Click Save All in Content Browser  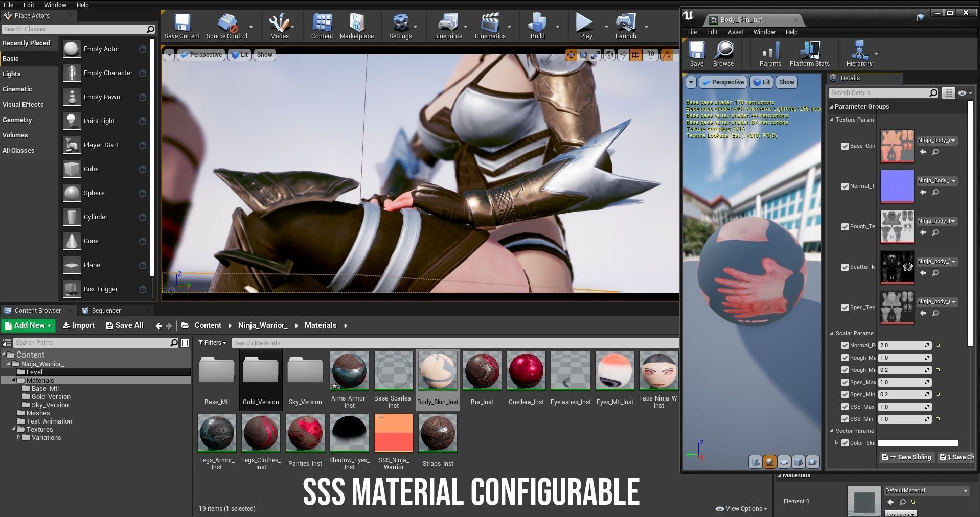(x=125, y=325)
